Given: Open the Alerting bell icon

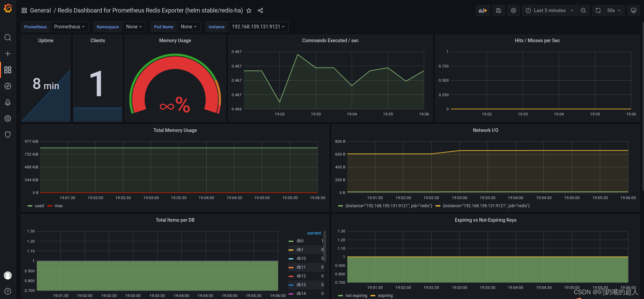Looking at the screenshot, I should [x=8, y=102].
